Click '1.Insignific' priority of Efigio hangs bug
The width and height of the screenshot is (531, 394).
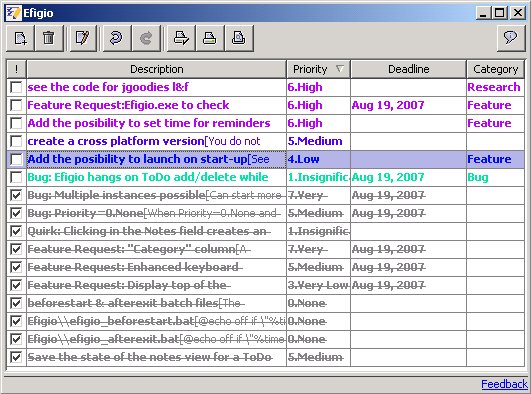coord(318,177)
